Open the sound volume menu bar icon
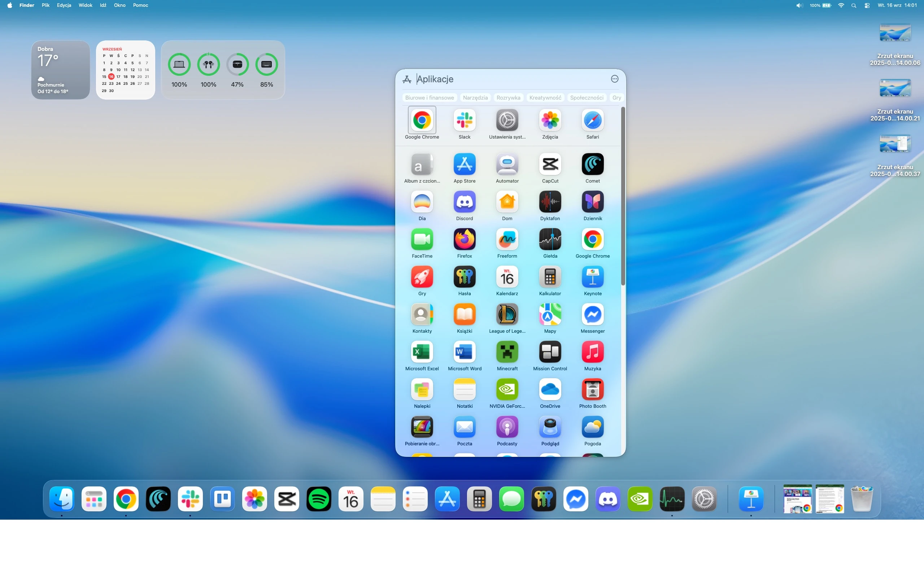 coord(799,5)
